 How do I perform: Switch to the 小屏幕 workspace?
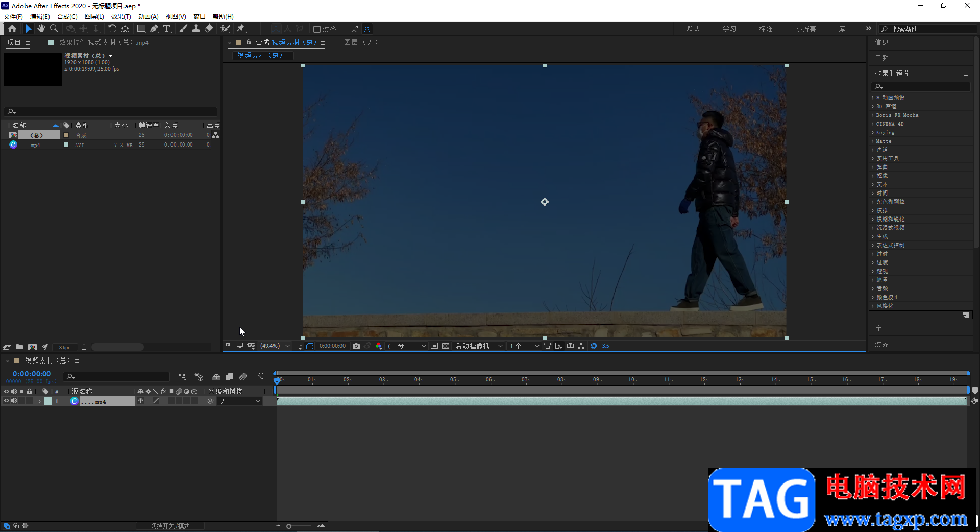[805, 29]
